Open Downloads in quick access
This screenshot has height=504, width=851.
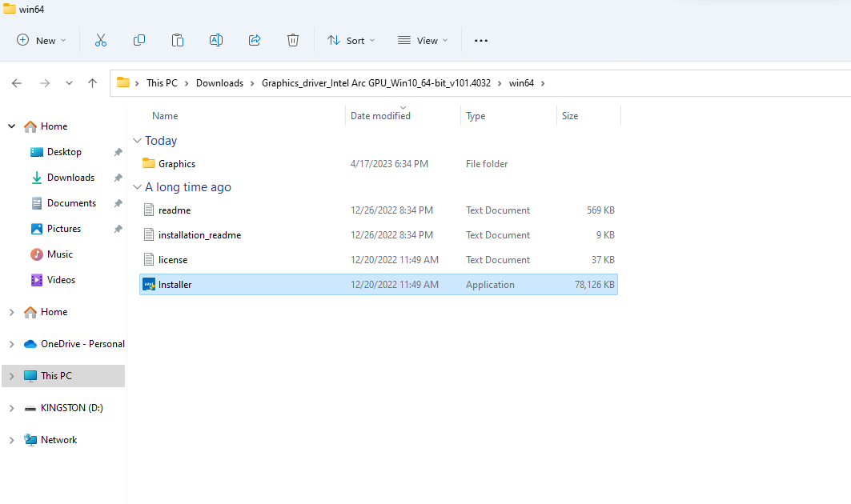70,178
